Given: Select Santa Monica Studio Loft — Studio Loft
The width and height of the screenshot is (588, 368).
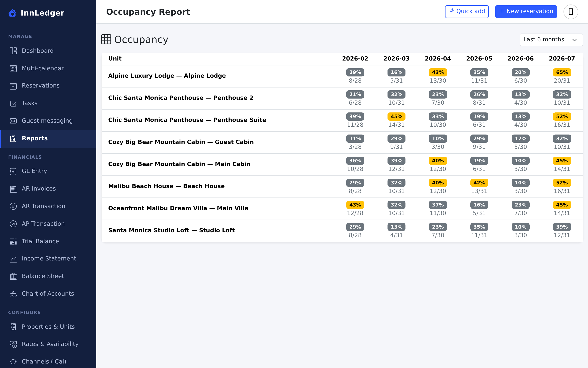Looking at the screenshot, I should (342, 231).
